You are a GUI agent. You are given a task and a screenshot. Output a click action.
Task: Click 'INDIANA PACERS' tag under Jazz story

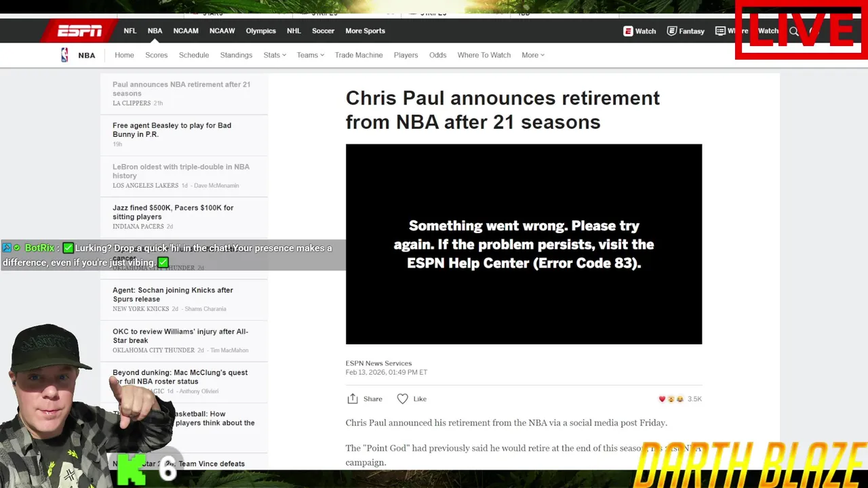138,226
